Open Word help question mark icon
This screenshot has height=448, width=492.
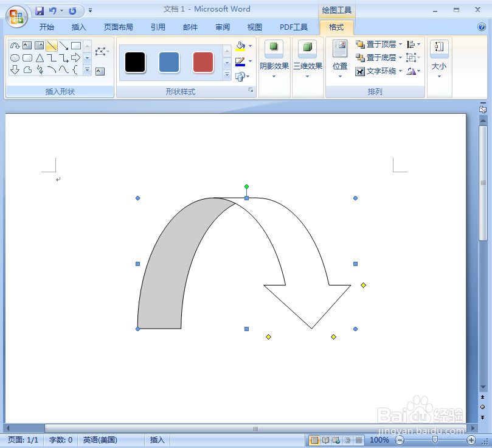482,27
